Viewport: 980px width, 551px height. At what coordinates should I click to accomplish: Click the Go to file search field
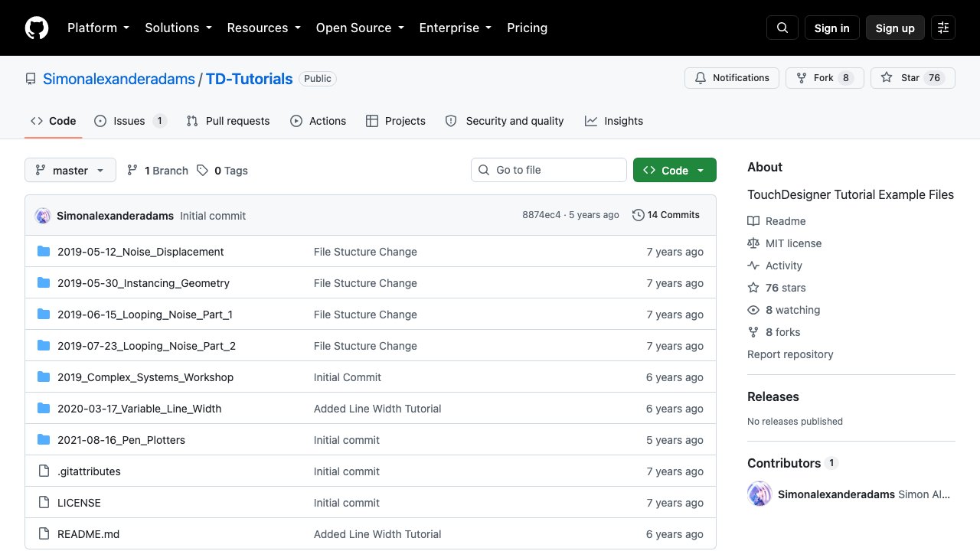pos(549,170)
